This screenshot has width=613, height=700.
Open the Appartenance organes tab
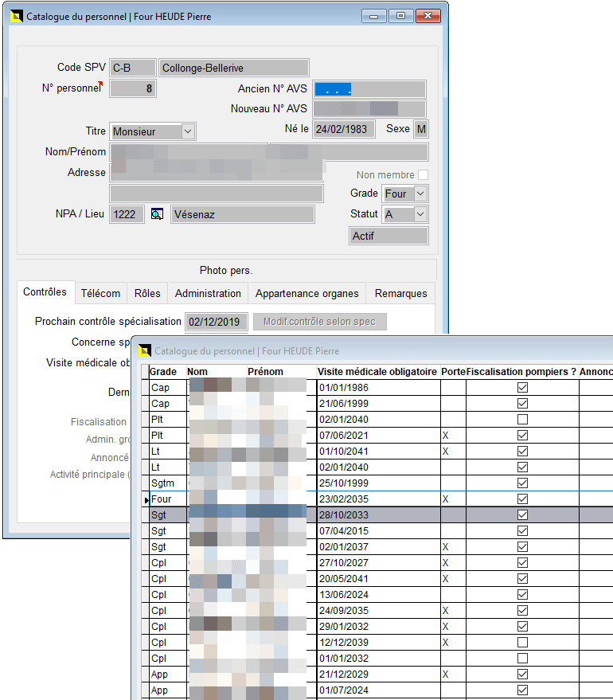pyautogui.click(x=306, y=293)
